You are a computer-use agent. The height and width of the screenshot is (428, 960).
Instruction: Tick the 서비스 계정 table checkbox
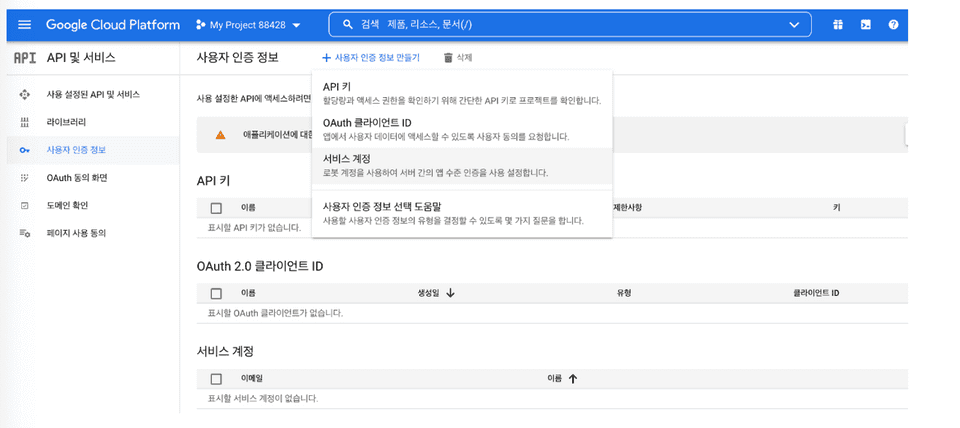[x=216, y=378]
